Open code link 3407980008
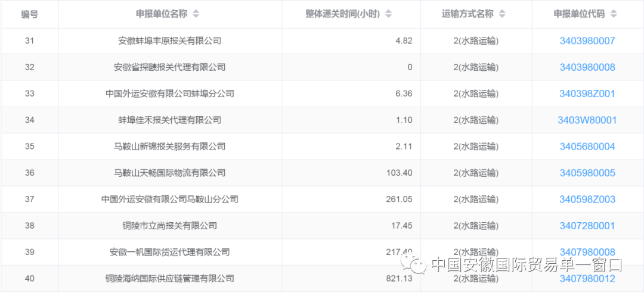The width and height of the screenshot is (644, 293). click(x=587, y=252)
